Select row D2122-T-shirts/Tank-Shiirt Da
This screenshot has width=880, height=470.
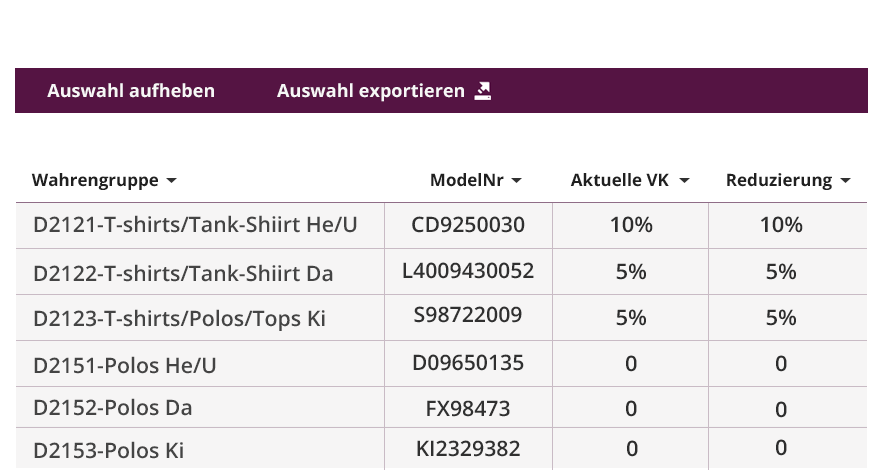[183, 273]
